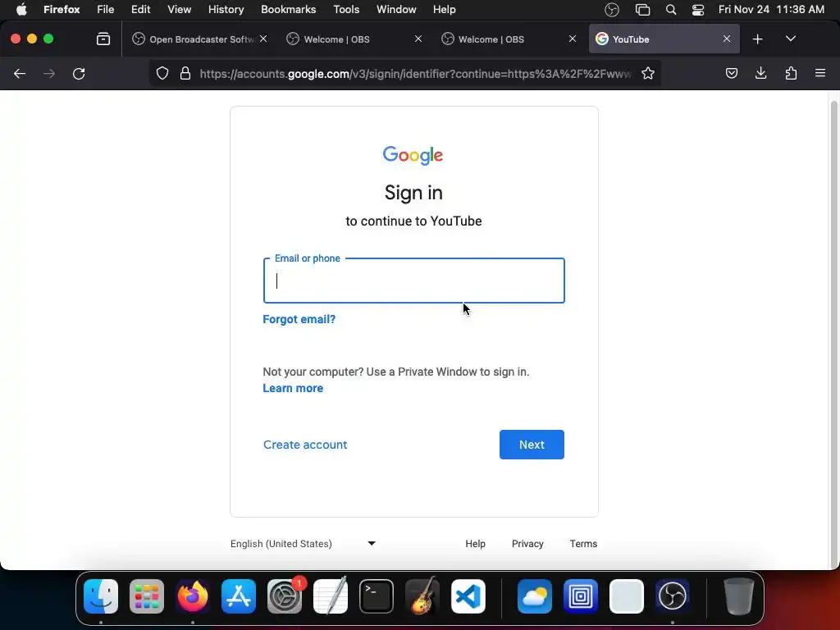Viewport: 840px width, 630px height.
Task: Close the Open Broadcaster Software tab
Action: tap(263, 39)
